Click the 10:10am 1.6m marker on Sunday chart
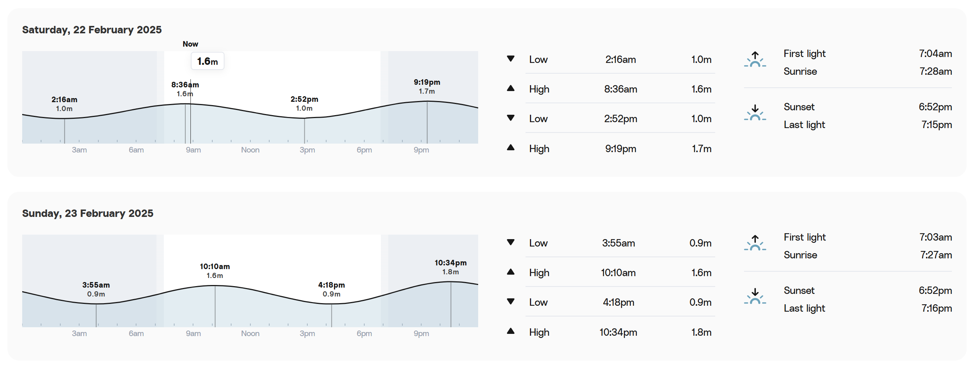The image size is (980, 372). 215,271
